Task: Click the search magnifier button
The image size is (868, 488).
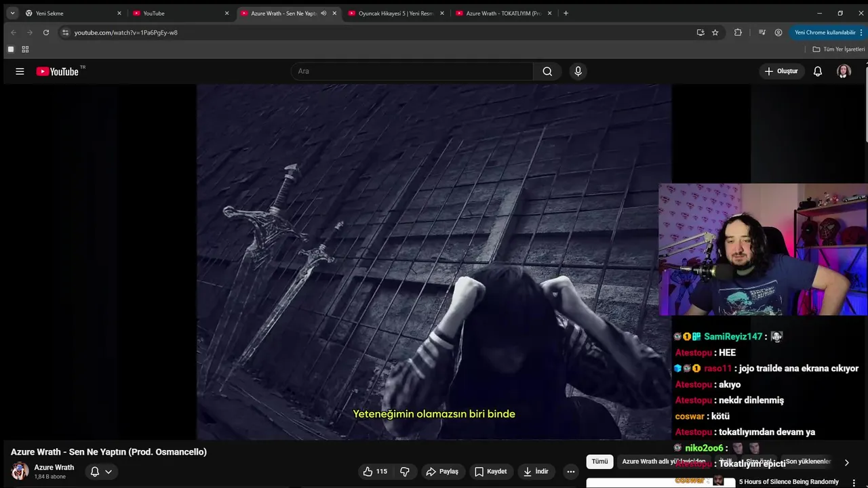Action: (x=547, y=71)
